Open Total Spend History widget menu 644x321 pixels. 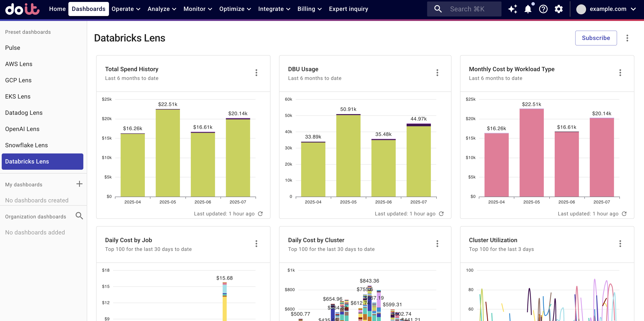point(256,73)
